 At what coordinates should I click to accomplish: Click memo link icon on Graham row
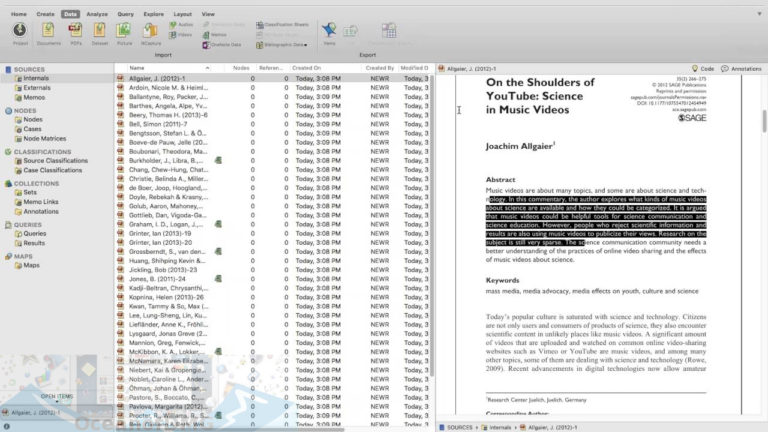(218, 224)
